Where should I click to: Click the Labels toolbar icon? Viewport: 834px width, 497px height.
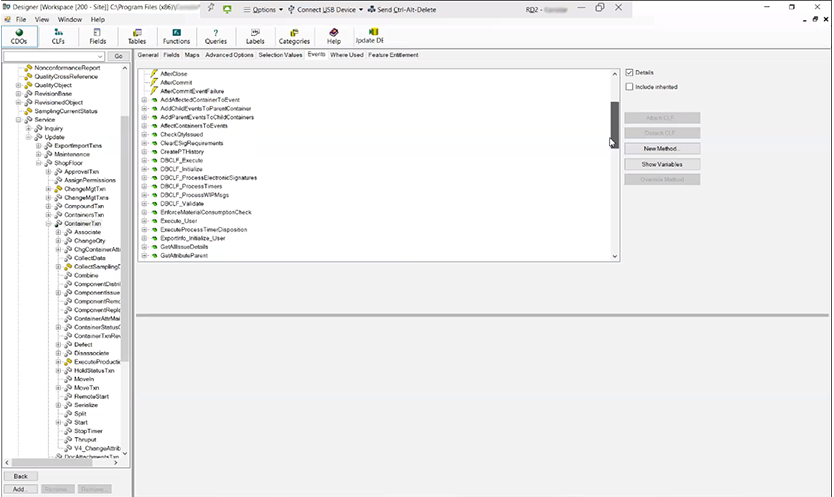(256, 36)
